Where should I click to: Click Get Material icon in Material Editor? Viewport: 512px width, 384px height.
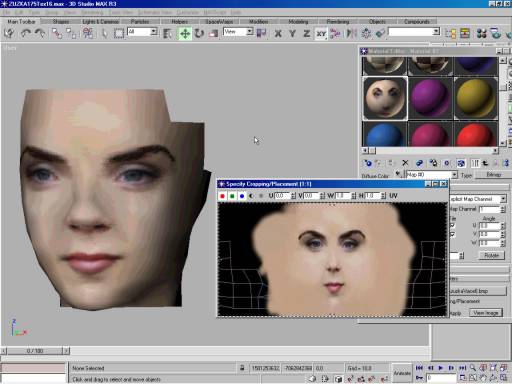(368, 163)
